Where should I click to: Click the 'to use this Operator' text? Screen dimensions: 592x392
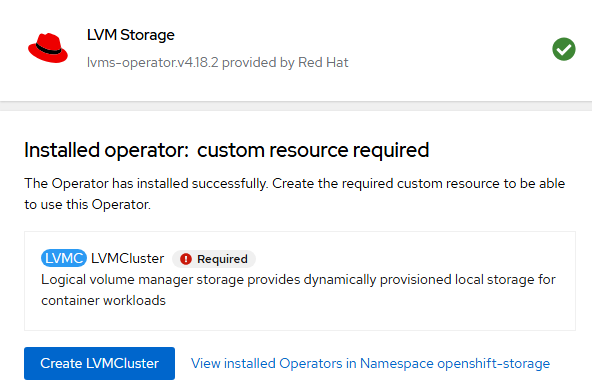point(88,204)
